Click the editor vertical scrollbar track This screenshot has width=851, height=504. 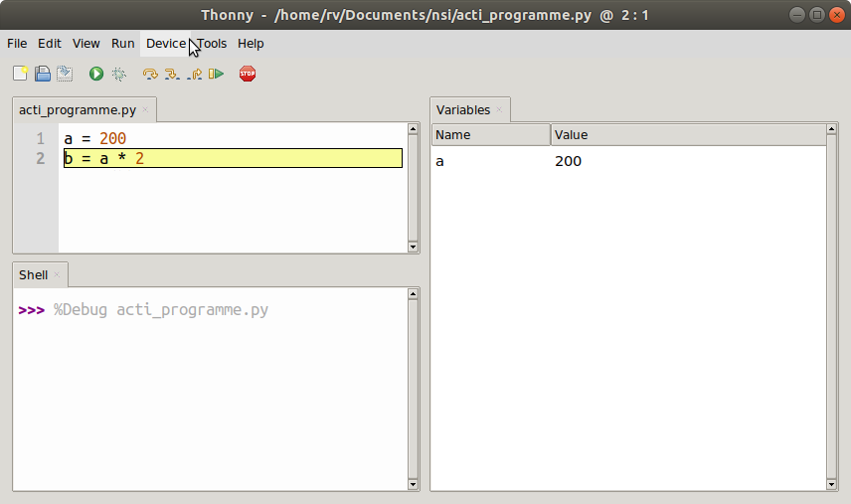point(413,188)
